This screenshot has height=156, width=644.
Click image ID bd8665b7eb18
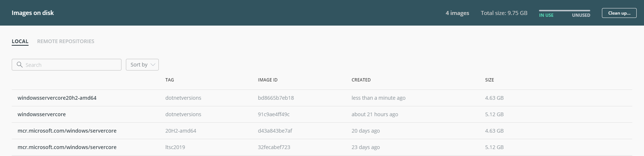coord(276,98)
